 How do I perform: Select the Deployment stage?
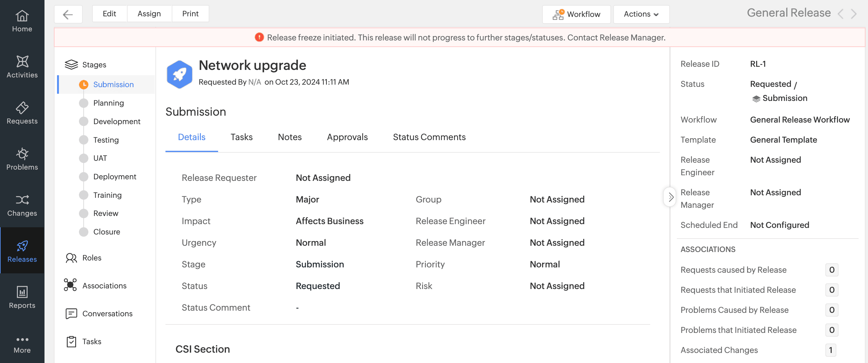(x=115, y=176)
